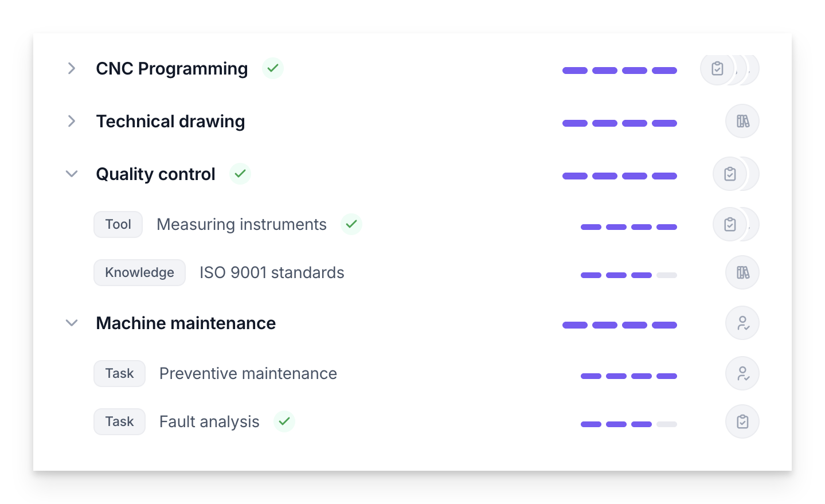
Task: Click the clipboard icon beside CNC Programming
Action: pos(717,68)
